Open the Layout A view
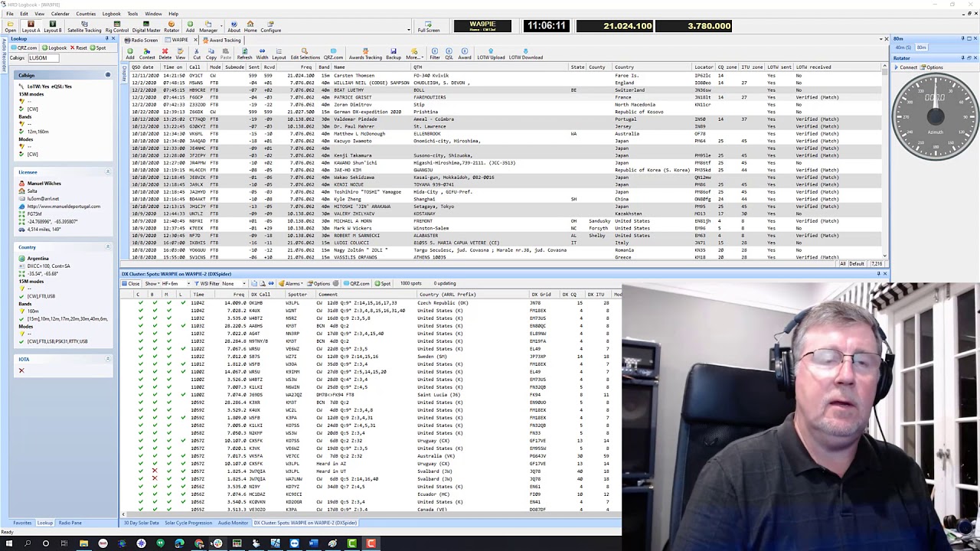Viewport: 980px width, 551px height. click(31, 27)
